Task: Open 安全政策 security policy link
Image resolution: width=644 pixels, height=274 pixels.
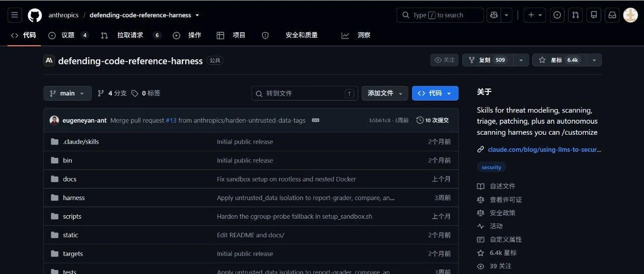Action: (496, 213)
